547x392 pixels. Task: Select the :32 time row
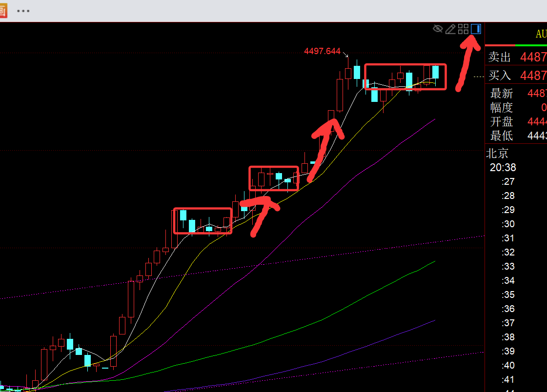point(508,252)
